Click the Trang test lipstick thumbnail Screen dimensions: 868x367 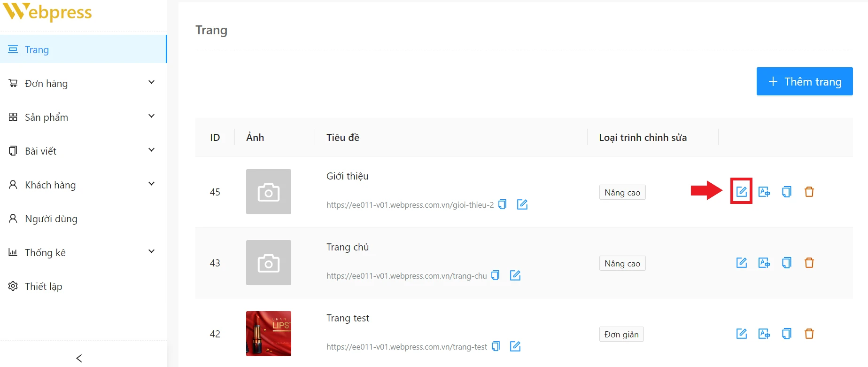coord(268,334)
